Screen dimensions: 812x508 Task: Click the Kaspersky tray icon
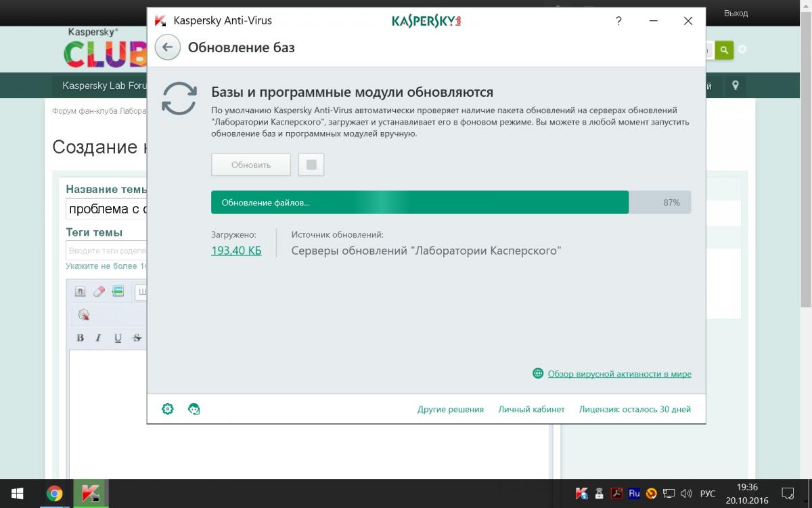tap(581, 494)
